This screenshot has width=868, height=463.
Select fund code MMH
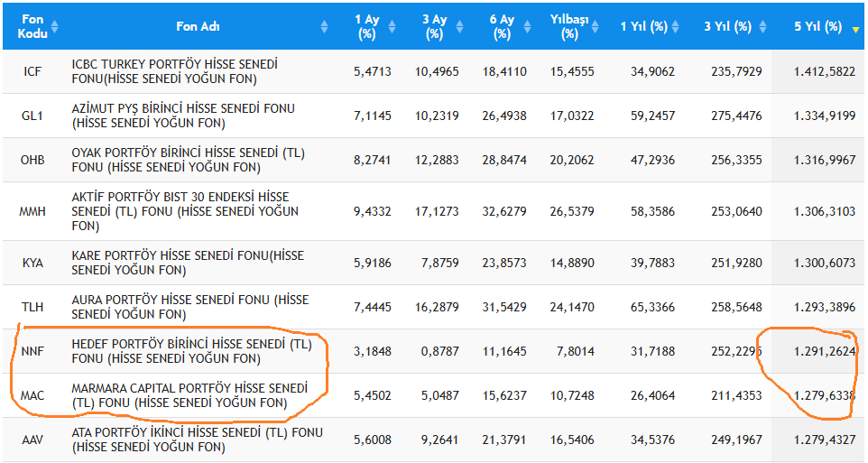pos(32,211)
